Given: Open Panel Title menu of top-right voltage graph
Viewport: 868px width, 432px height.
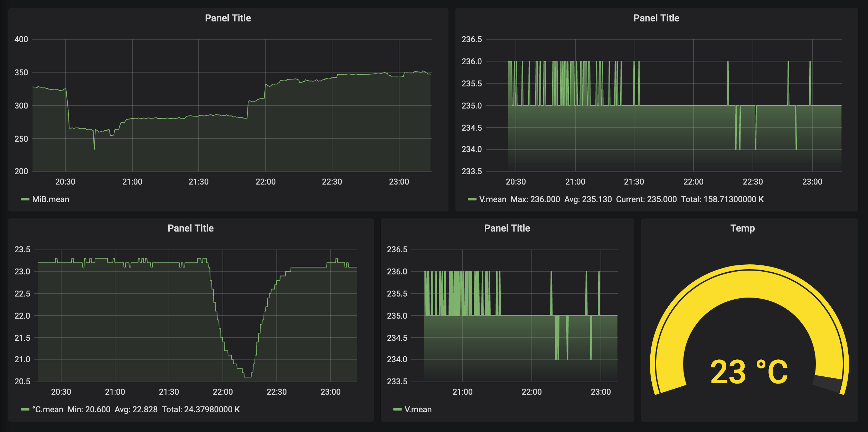Looking at the screenshot, I should point(656,18).
